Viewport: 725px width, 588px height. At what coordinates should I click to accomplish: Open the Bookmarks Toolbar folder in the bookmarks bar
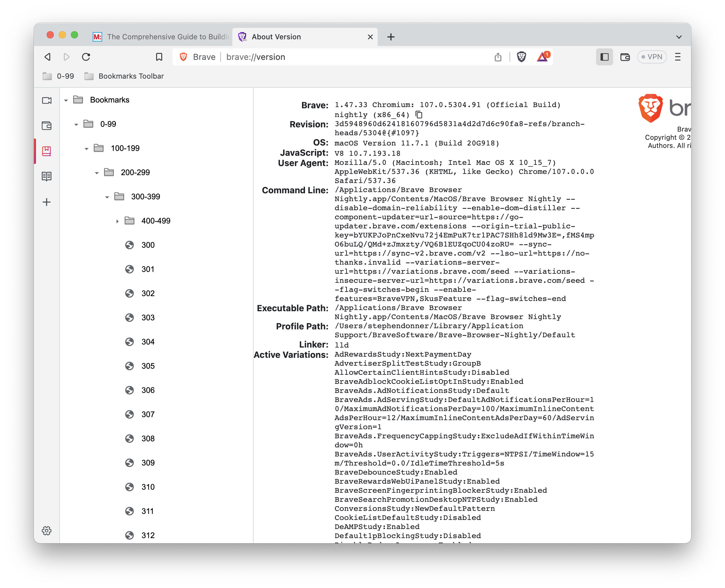pyautogui.click(x=124, y=76)
